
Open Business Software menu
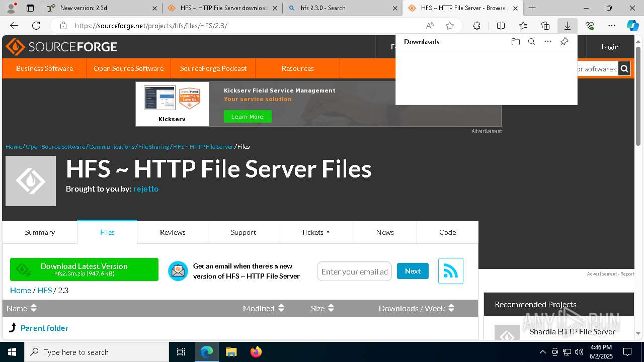point(44,68)
